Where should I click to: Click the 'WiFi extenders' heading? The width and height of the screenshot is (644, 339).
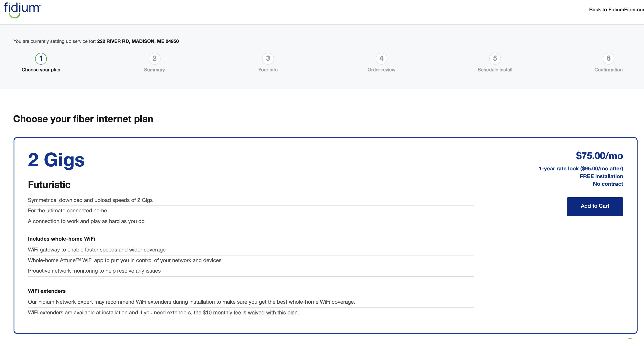(47, 291)
